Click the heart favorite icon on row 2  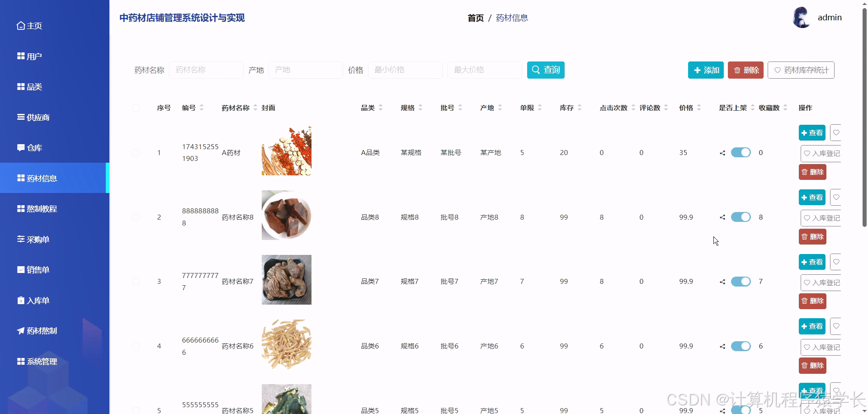tap(837, 197)
